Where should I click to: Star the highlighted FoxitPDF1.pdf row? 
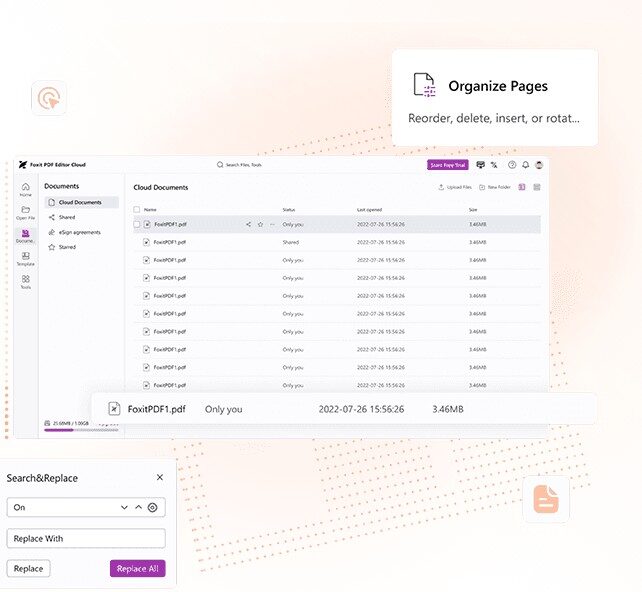pos(260,225)
